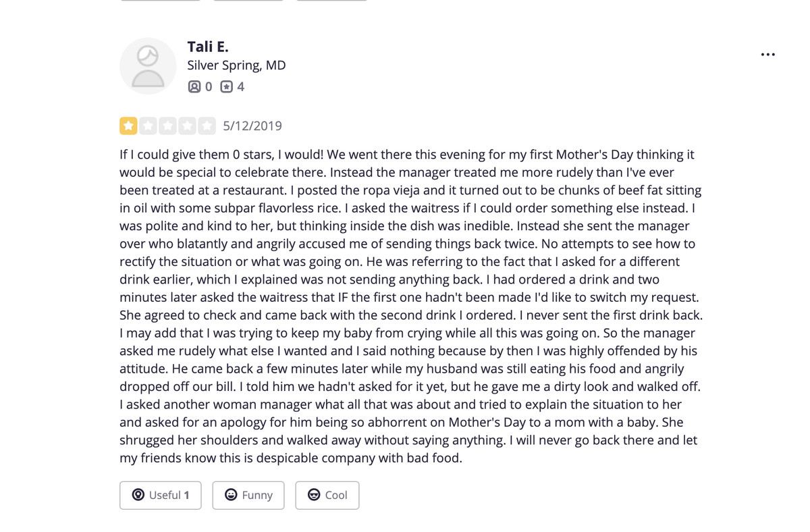This screenshot has width=810, height=532.
Task: Click the reviews count star icon
Action: [x=227, y=86]
